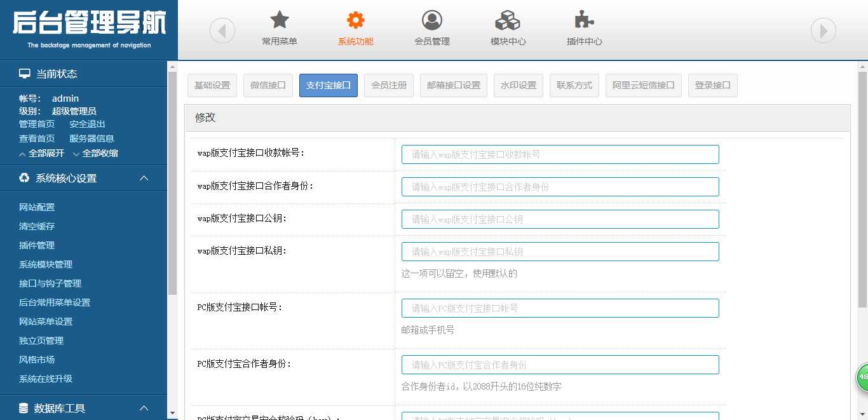868x420 pixels.
Task: Click the admin account name text
Action: coord(65,98)
